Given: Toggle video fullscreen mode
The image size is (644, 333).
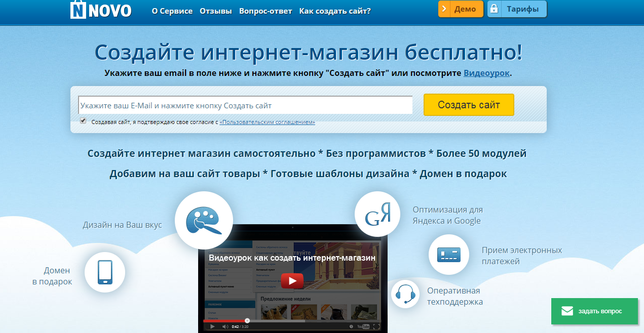Looking at the screenshot, I should click(x=376, y=326).
